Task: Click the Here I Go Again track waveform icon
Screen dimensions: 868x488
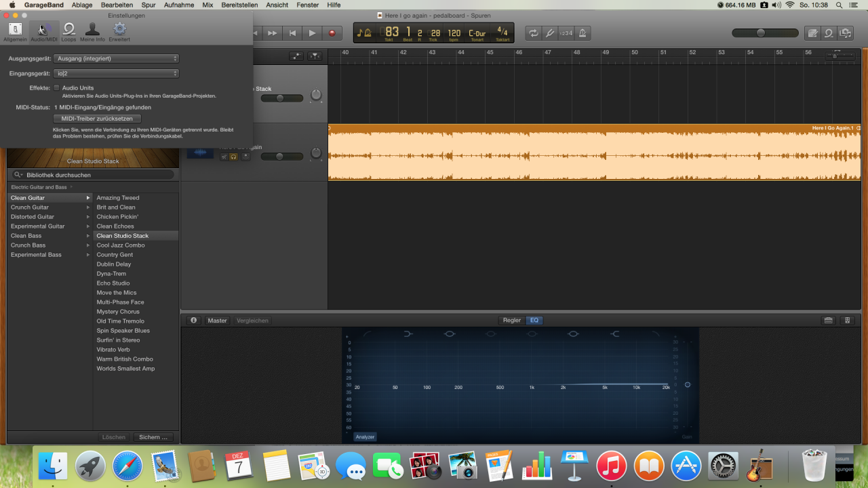Action: (200, 152)
